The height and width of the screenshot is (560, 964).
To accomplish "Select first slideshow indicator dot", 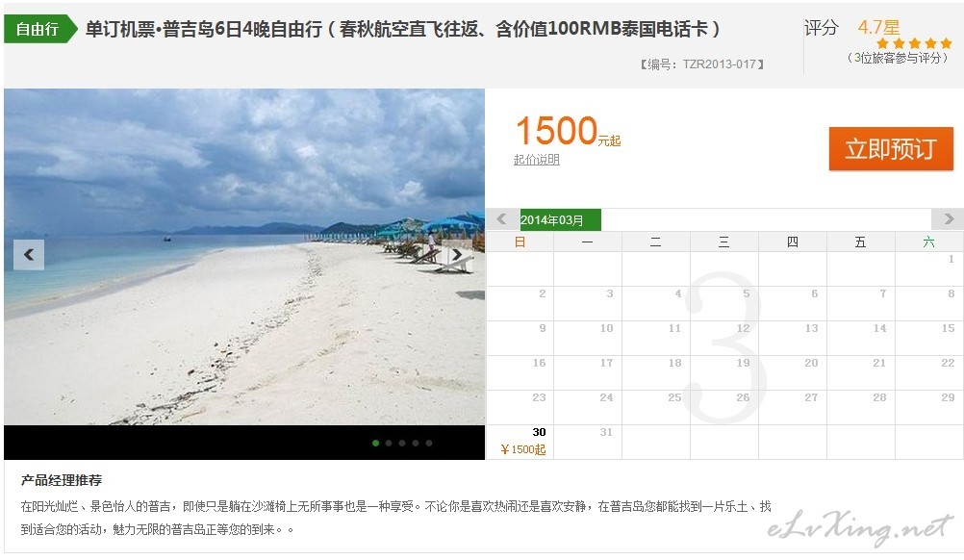I will point(375,443).
